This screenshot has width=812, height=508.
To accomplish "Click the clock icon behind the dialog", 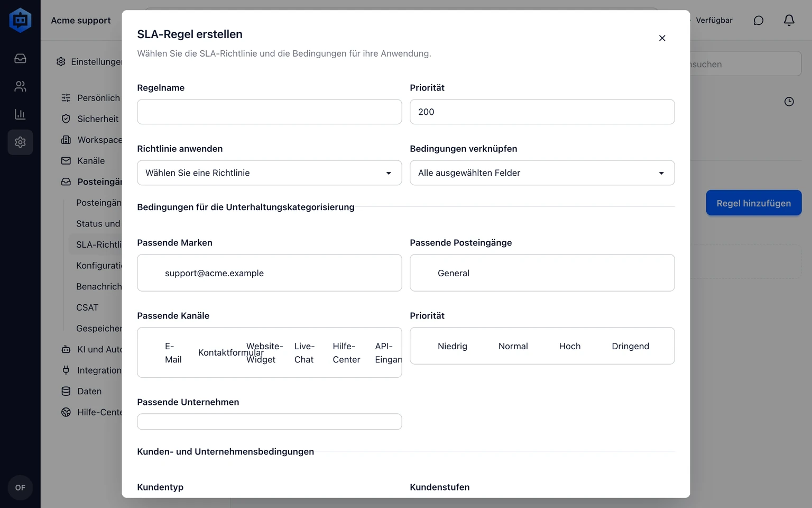I will coord(789,102).
